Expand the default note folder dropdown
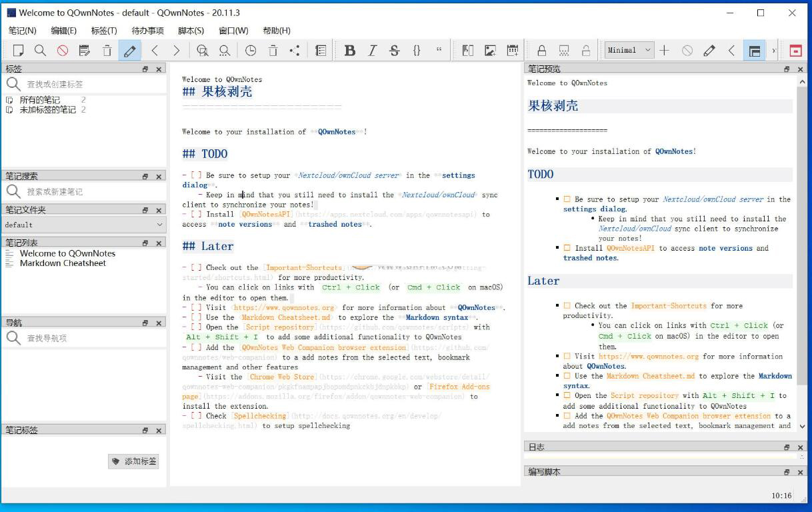Viewport: 812px width, 512px height. (x=84, y=225)
